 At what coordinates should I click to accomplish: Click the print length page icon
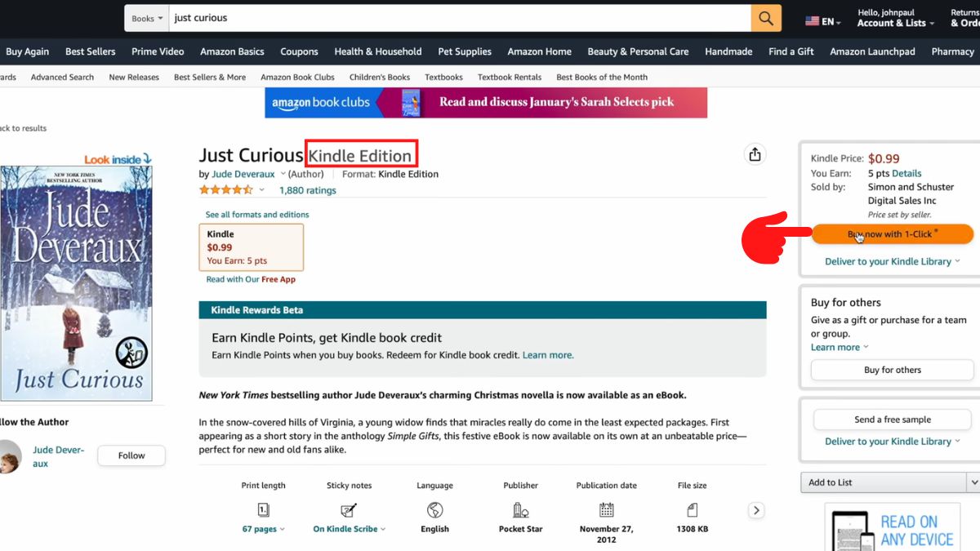263,510
